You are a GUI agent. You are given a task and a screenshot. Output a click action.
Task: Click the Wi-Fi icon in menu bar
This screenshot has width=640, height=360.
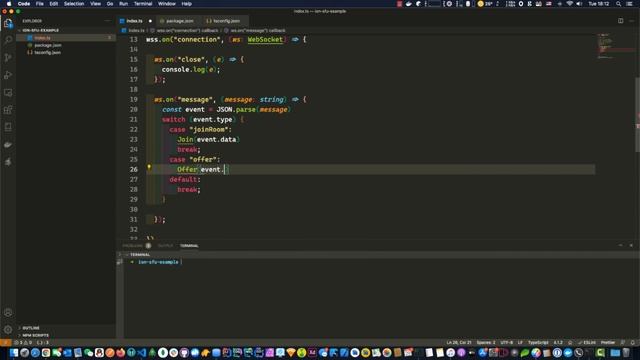569,4
